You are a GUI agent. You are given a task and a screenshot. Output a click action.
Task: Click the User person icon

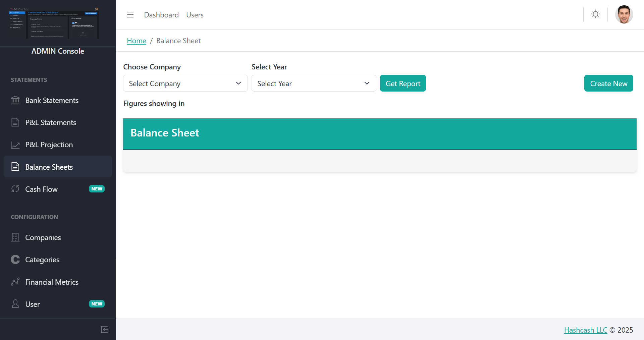click(15, 304)
